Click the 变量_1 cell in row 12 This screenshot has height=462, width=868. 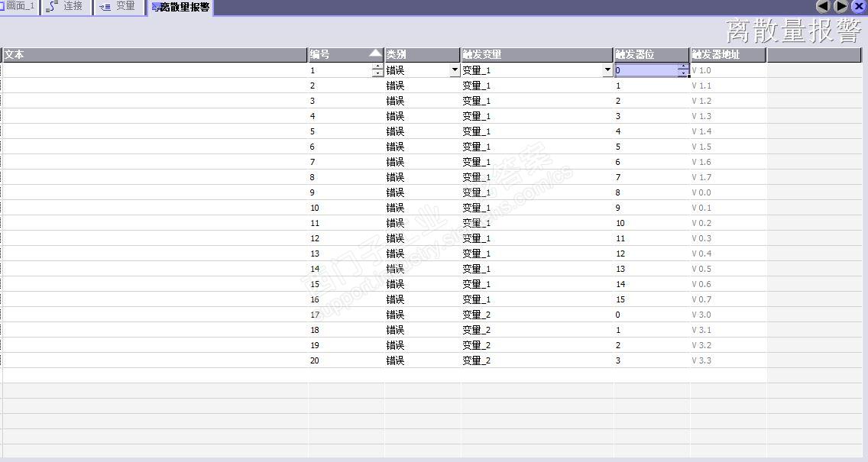point(537,238)
